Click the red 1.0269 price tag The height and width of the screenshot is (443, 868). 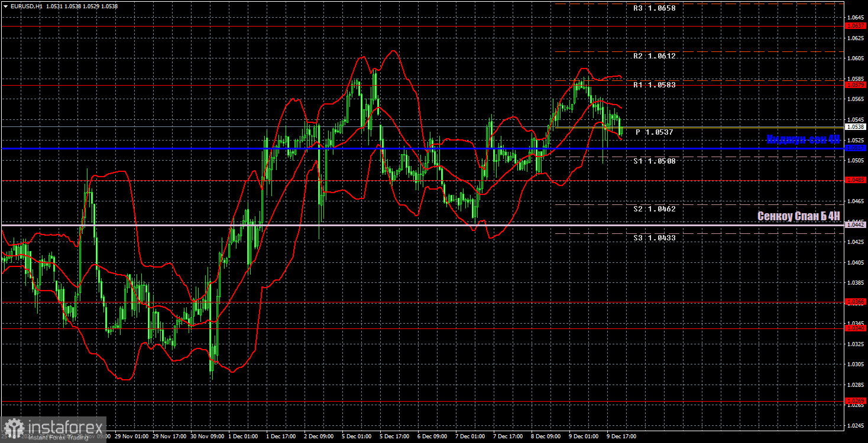856,400
